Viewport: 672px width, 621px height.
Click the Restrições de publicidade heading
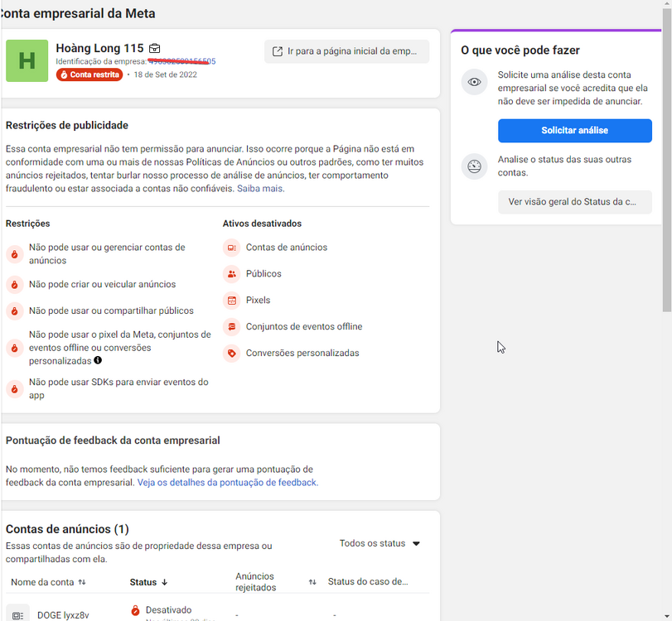(x=67, y=126)
